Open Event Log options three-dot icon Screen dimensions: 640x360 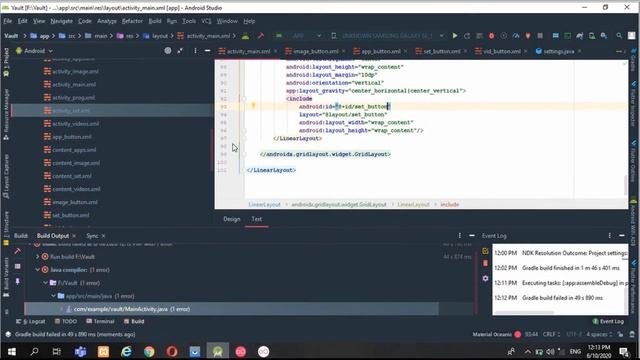click(x=610, y=236)
